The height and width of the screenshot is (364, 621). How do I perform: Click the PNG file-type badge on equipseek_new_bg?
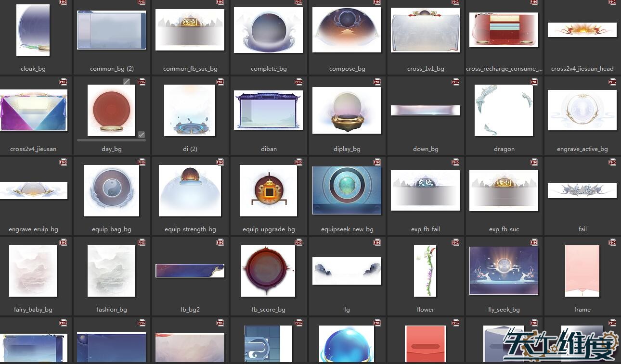coord(377,162)
